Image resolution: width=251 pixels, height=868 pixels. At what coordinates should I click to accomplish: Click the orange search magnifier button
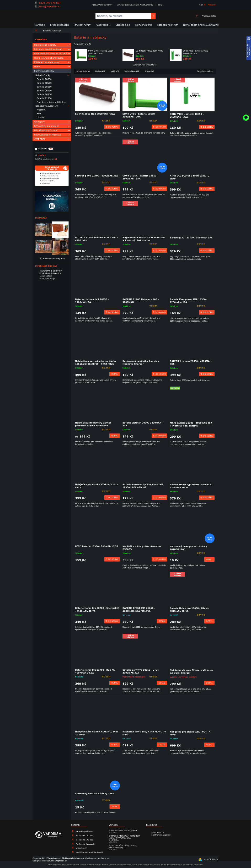[153, 16]
